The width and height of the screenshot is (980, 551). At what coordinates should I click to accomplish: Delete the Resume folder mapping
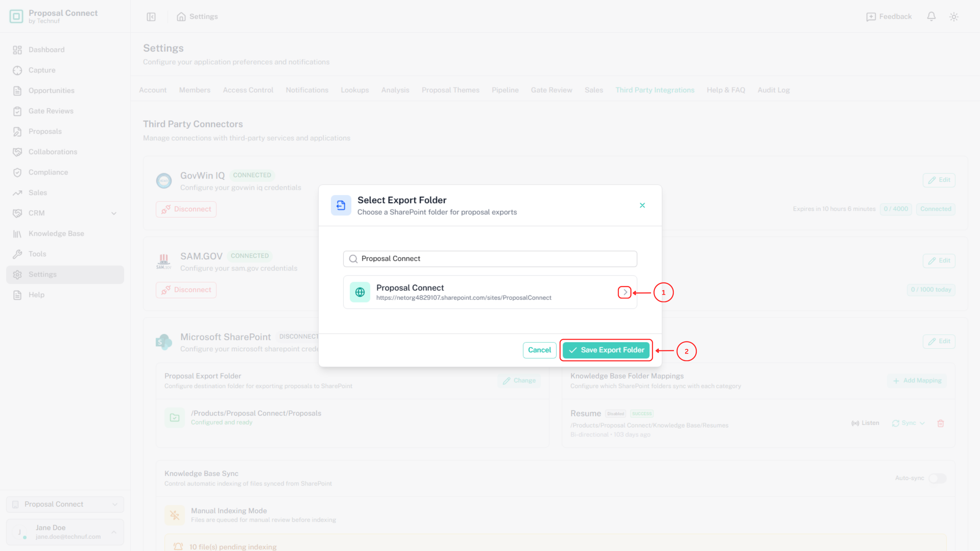(940, 423)
